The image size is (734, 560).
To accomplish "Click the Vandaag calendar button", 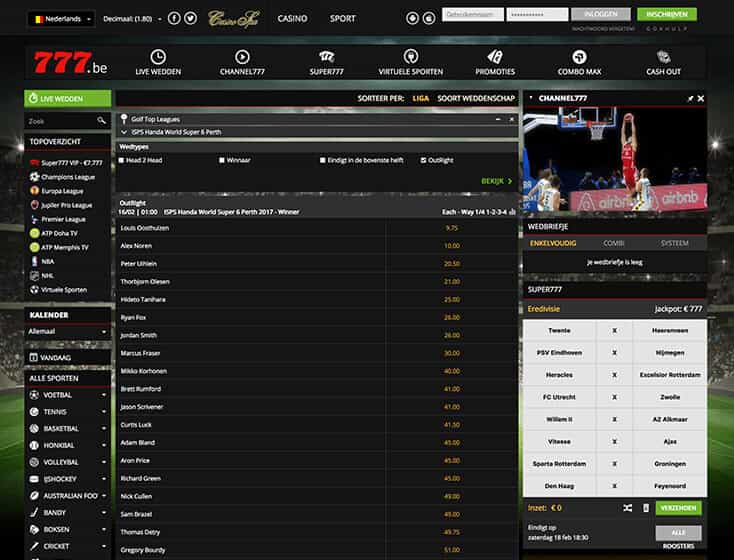I will (x=67, y=358).
